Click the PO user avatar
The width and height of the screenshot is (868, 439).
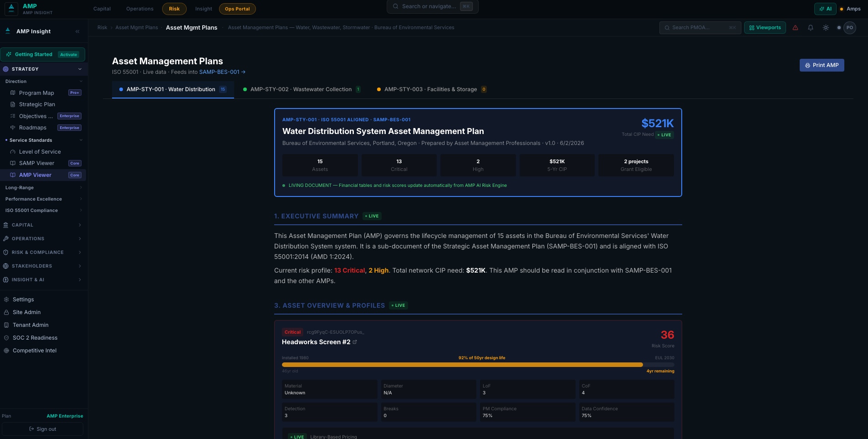[x=849, y=28]
